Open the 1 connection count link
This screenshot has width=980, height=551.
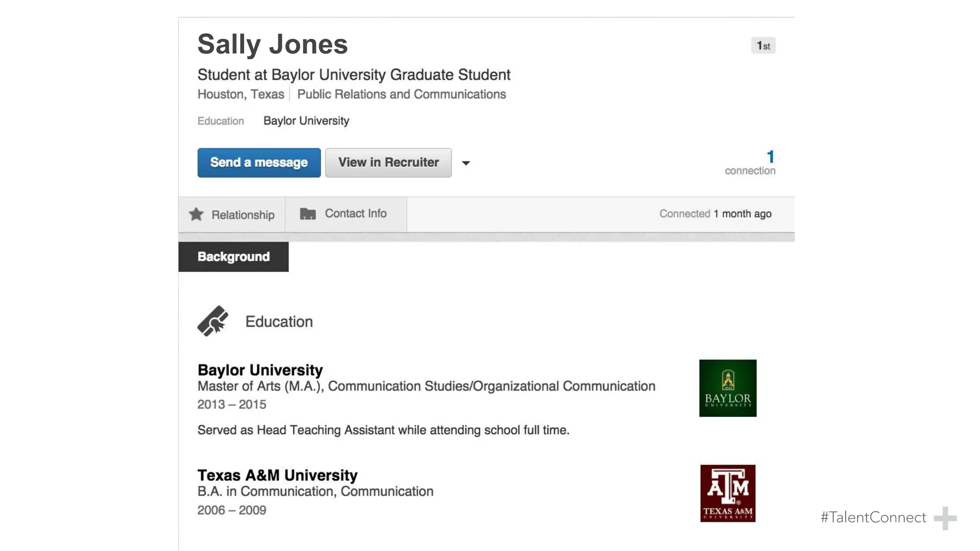pos(769,157)
